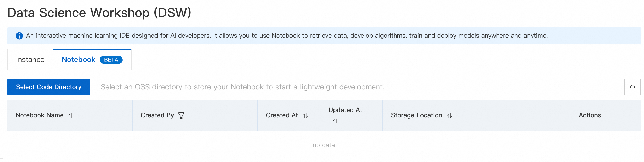
Task: Click the blue info icon in banner
Action: [19, 36]
